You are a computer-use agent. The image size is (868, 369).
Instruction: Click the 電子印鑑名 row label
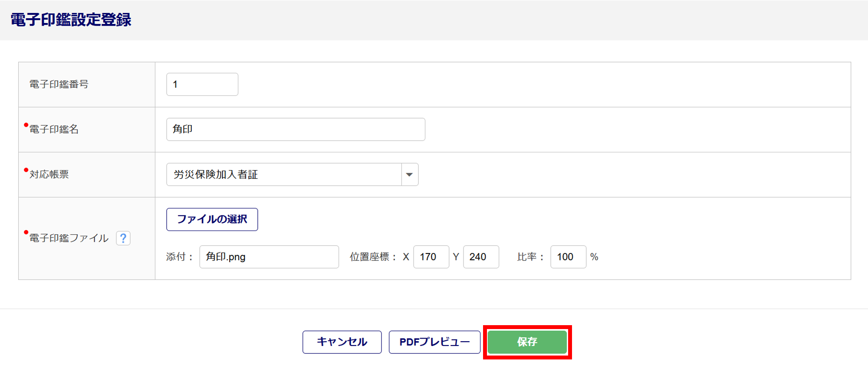point(54,129)
